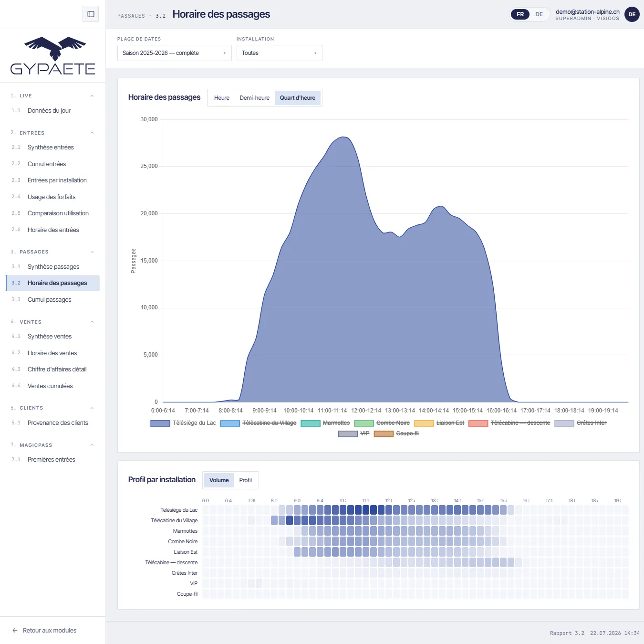Select the Quart d'heure granularity tab
Image resolution: width=644 pixels, height=644 pixels.
click(297, 98)
